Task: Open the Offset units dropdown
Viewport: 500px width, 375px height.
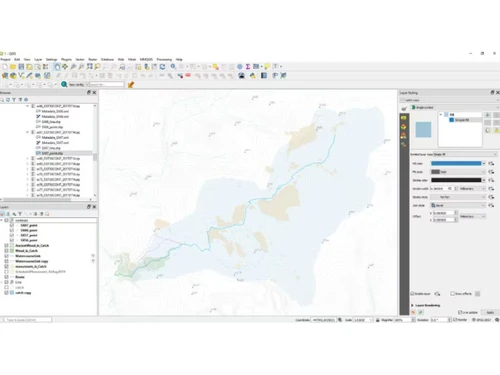Action: 472,216
